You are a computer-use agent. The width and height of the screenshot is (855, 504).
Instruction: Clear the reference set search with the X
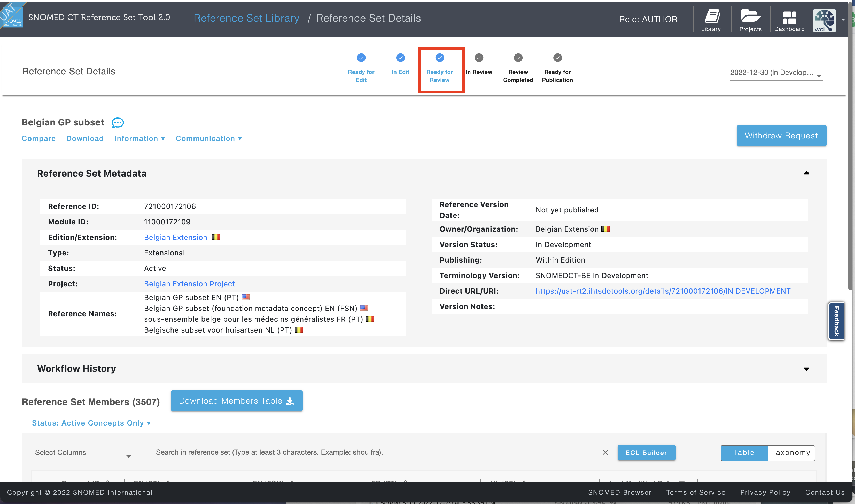click(x=605, y=452)
